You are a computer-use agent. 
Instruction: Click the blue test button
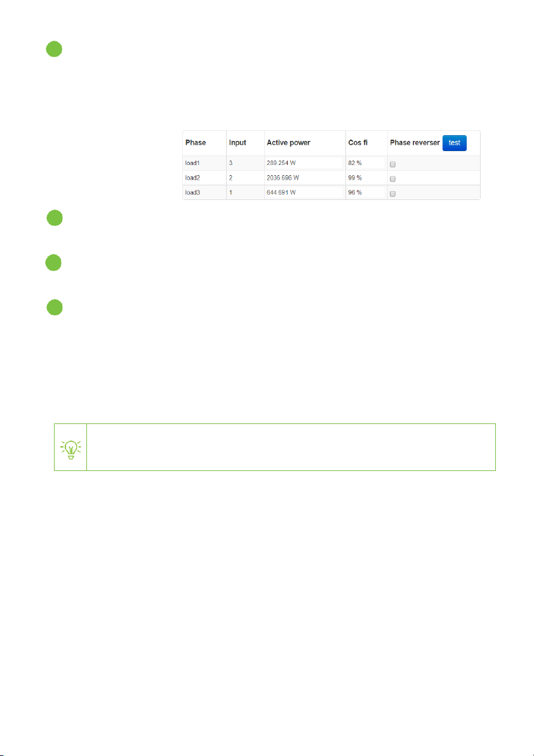[455, 143]
